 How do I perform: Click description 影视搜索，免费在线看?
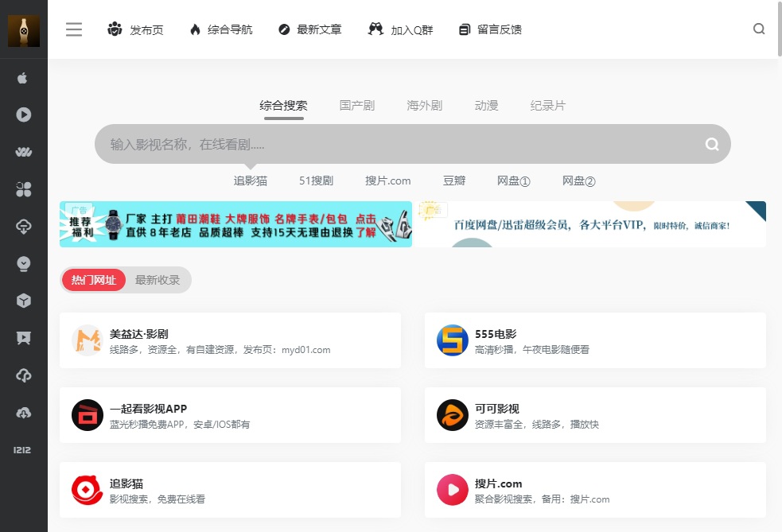[157, 499]
